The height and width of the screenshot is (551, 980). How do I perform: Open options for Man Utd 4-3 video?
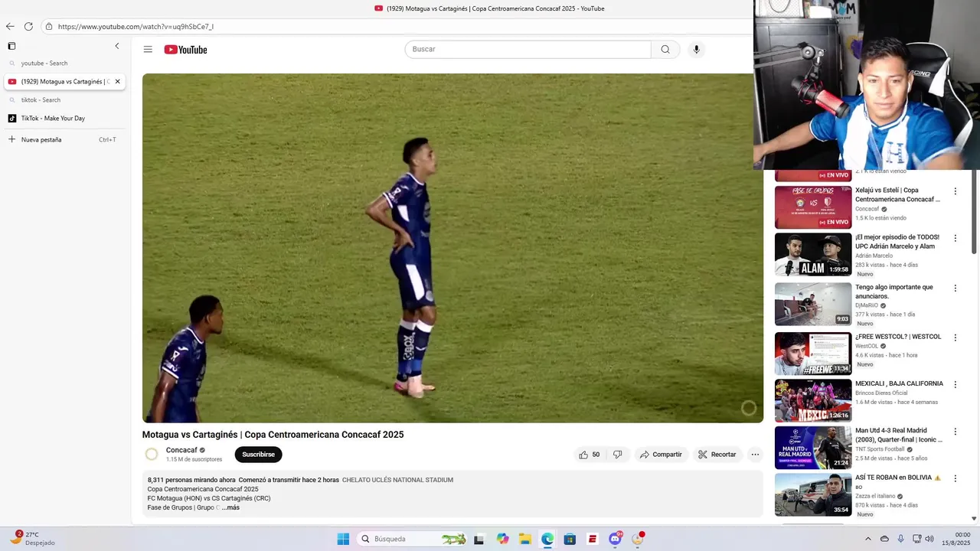[955, 431]
